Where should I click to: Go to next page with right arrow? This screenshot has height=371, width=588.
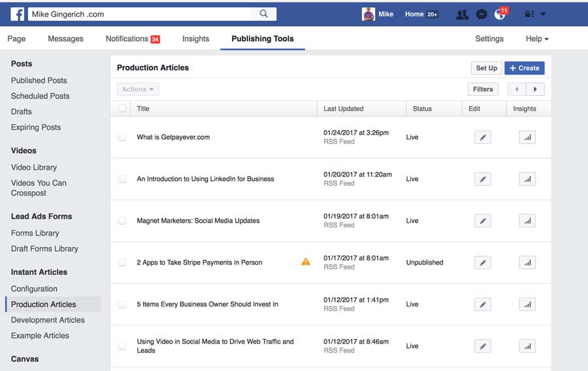[535, 89]
